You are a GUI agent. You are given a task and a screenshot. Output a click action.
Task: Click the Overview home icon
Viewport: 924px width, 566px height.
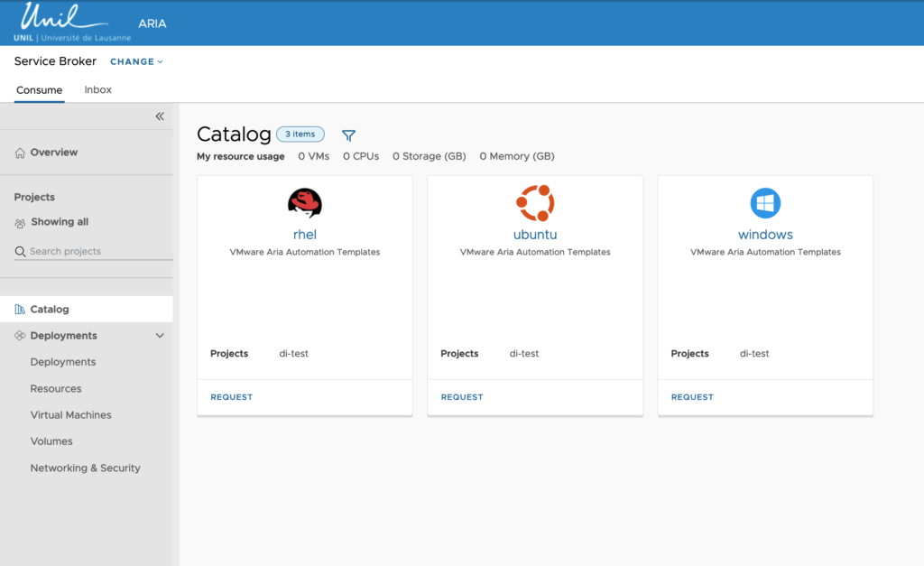point(20,153)
